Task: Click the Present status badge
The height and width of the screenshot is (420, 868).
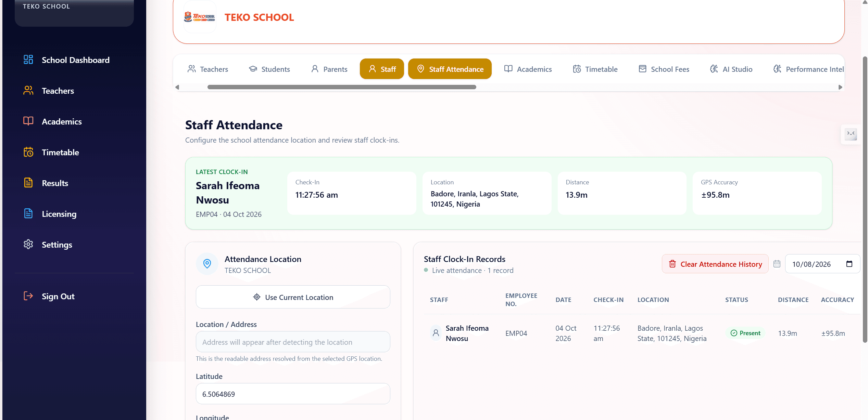Action: pyautogui.click(x=745, y=333)
